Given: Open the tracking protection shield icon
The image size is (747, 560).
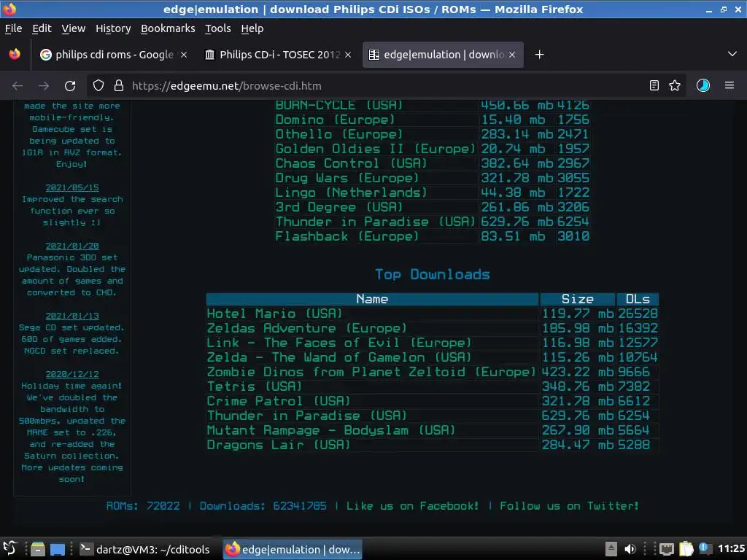Looking at the screenshot, I should (98, 86).
